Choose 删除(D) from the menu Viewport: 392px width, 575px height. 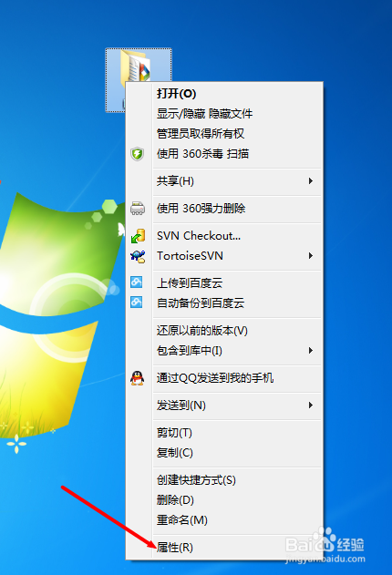point(224,500)
